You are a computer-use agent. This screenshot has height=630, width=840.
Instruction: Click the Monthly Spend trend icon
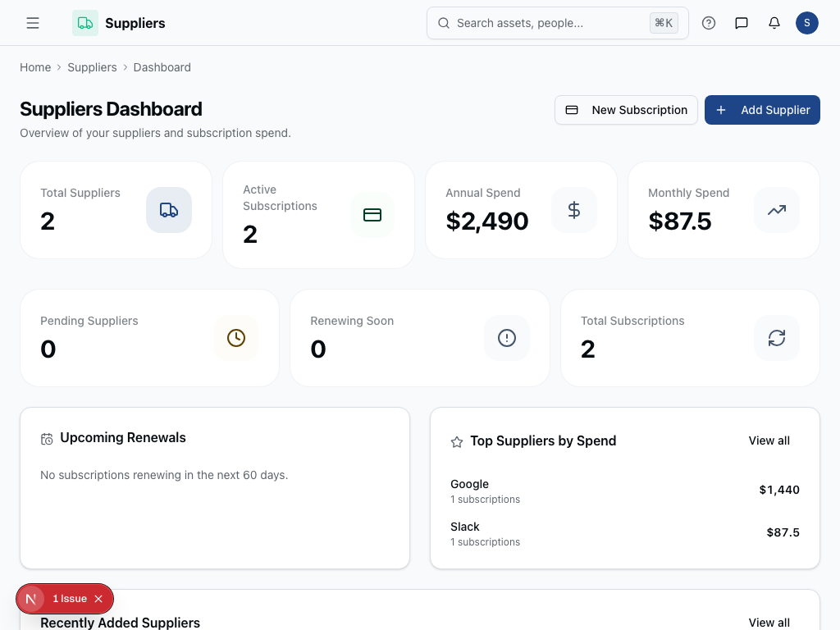tap(777, 210)
